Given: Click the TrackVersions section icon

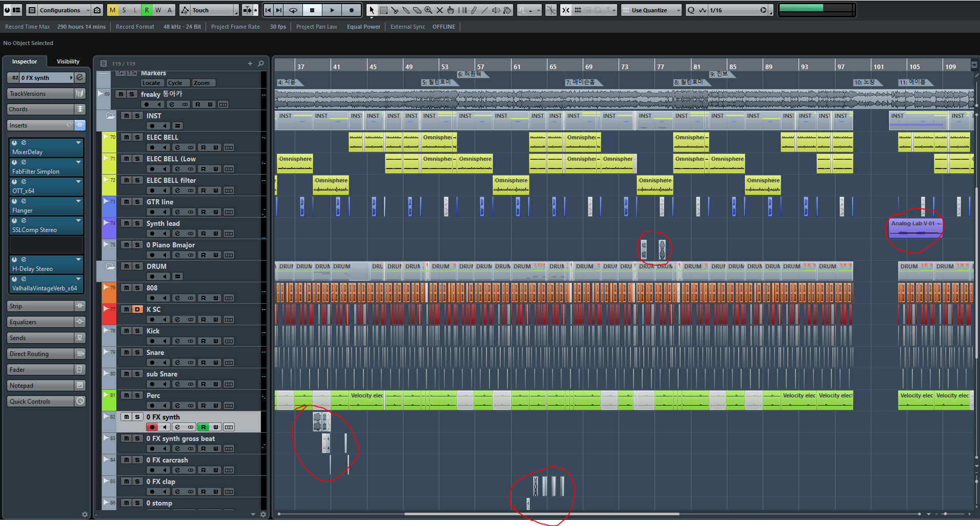Looking at the screenshot, I should point(80,93).
